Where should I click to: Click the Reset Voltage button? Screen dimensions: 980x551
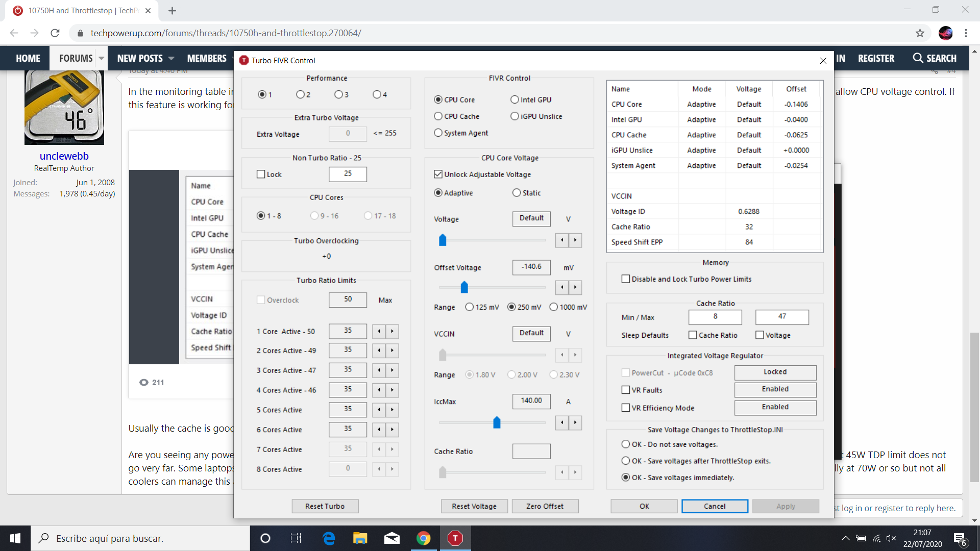pyautogui.click(x=474, y=506)
